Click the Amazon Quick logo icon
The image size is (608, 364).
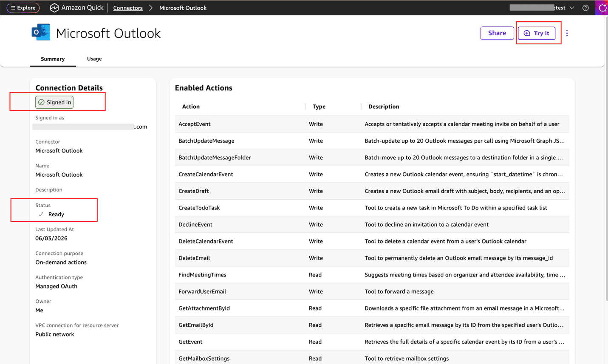pyautogui.click(x=54, y=8)
